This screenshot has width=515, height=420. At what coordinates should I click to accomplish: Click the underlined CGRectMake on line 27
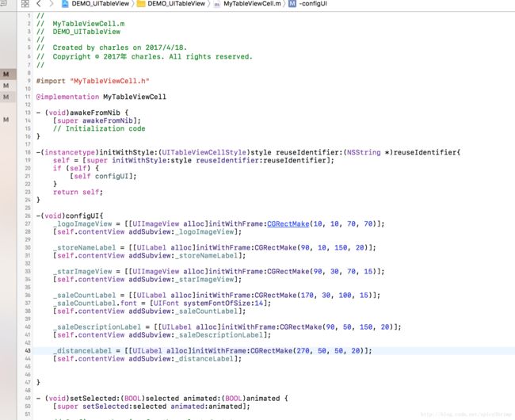(288, 224)
